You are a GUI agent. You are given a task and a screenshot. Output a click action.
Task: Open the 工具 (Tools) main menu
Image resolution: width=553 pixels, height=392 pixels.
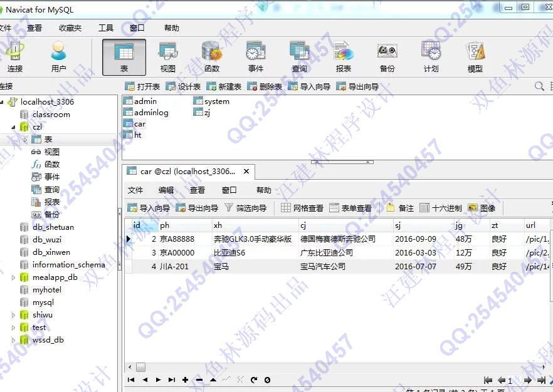106,28
